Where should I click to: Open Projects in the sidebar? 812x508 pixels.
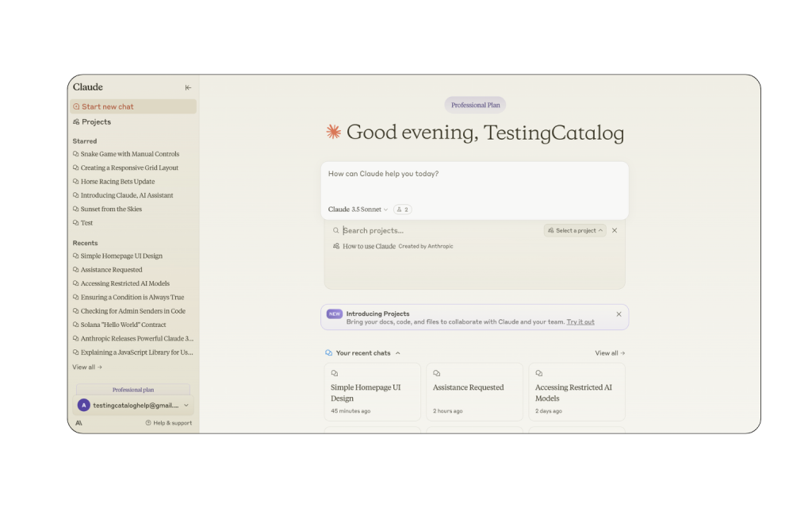click(x=96, y=122)
